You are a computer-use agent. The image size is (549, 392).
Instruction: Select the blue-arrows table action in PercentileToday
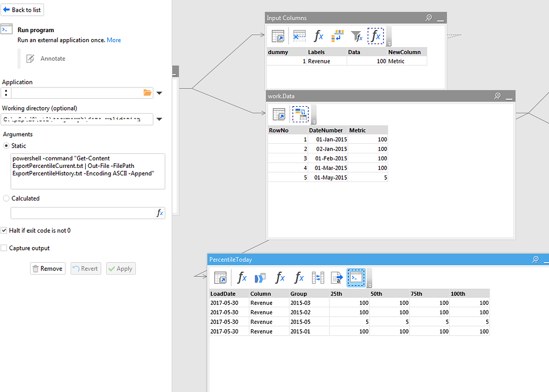pyautogui.click(x=260, y=278)
